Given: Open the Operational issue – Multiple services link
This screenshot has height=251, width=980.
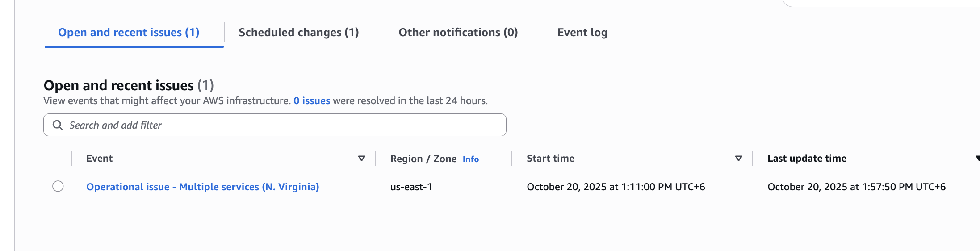Looking at the screenshot, I should [x=203, y=187].
